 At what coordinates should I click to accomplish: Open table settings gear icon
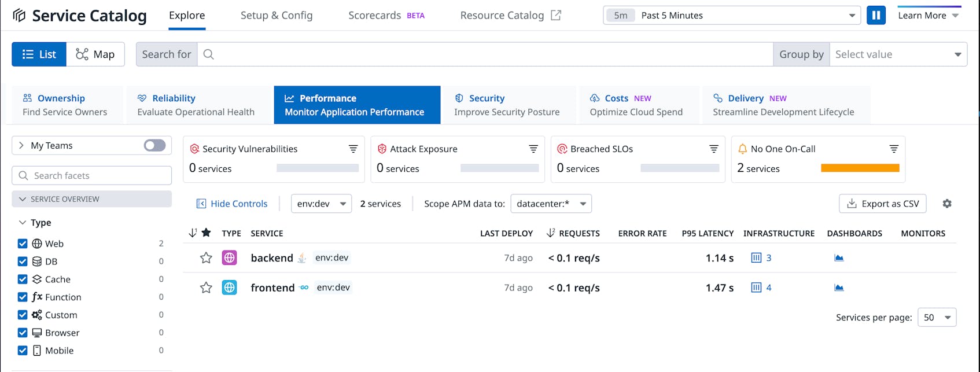[x=947, y=204]
